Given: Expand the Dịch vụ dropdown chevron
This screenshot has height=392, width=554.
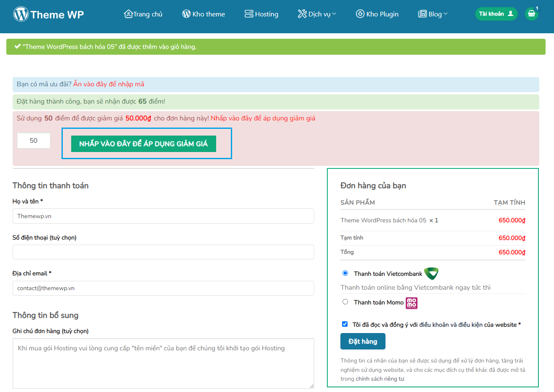Looking at the screenshot, I should click(x=334, y=14).
